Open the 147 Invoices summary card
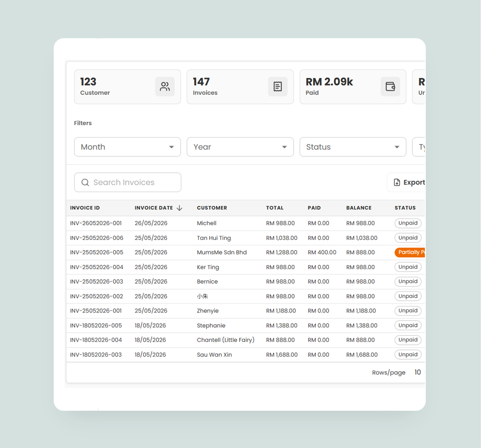 click(x=240, y=87)
